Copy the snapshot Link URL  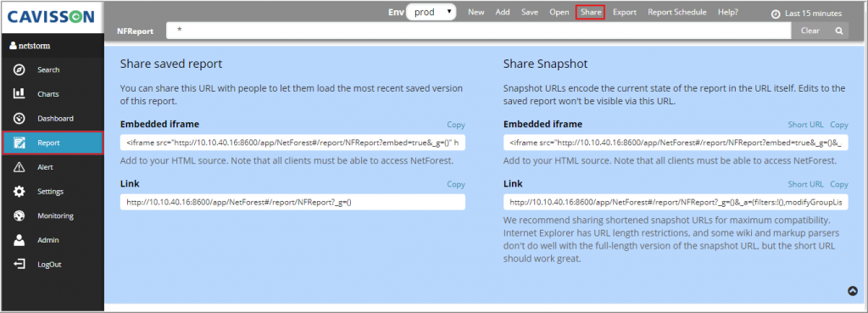839,184
